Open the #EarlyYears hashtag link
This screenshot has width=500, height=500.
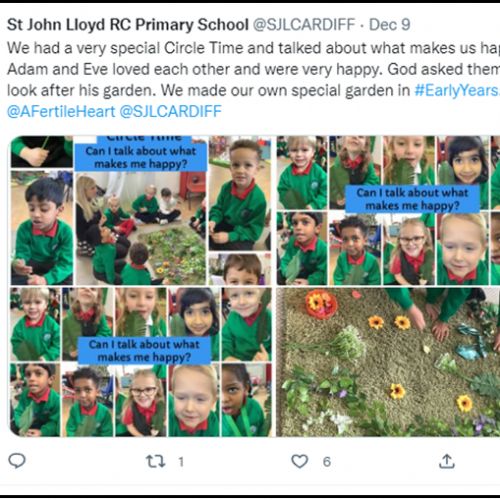coord(457,90)
